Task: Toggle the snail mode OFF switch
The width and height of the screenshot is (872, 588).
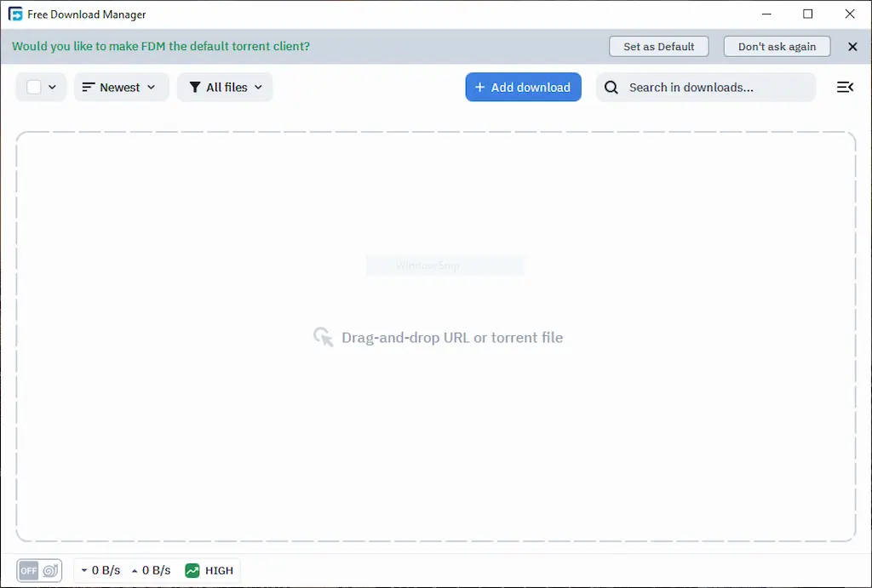Action: (39, 570)
